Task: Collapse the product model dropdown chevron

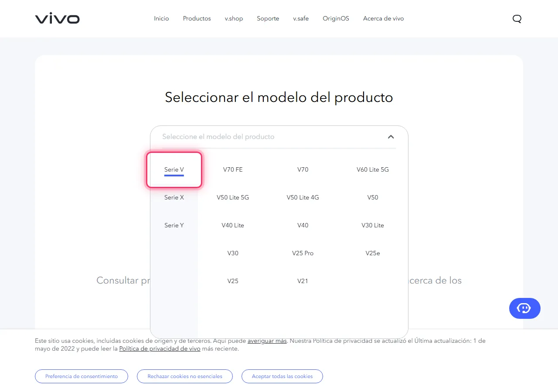Action: pyautogui.click(x=391, y=137)
